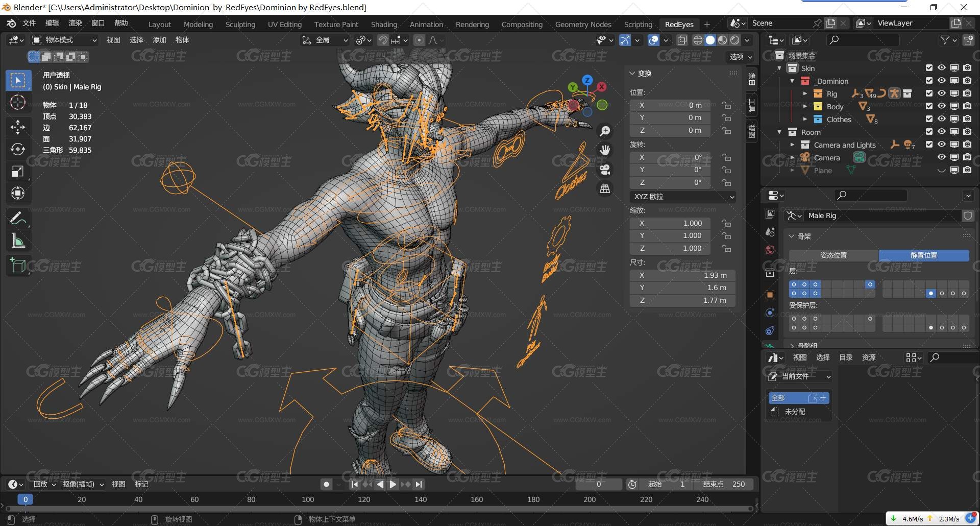Click the X scale value field

click(670, 223)
